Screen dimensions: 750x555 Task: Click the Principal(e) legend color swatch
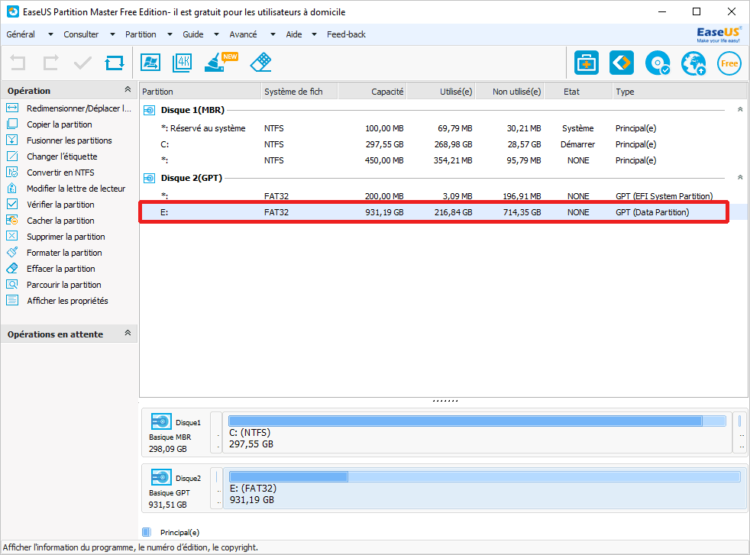[x=146, y=532]
